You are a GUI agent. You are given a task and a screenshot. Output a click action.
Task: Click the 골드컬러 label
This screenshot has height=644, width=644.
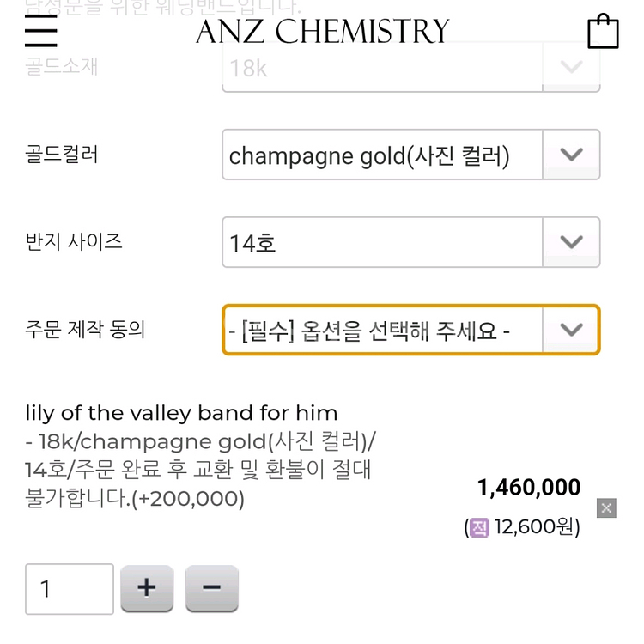62,154
